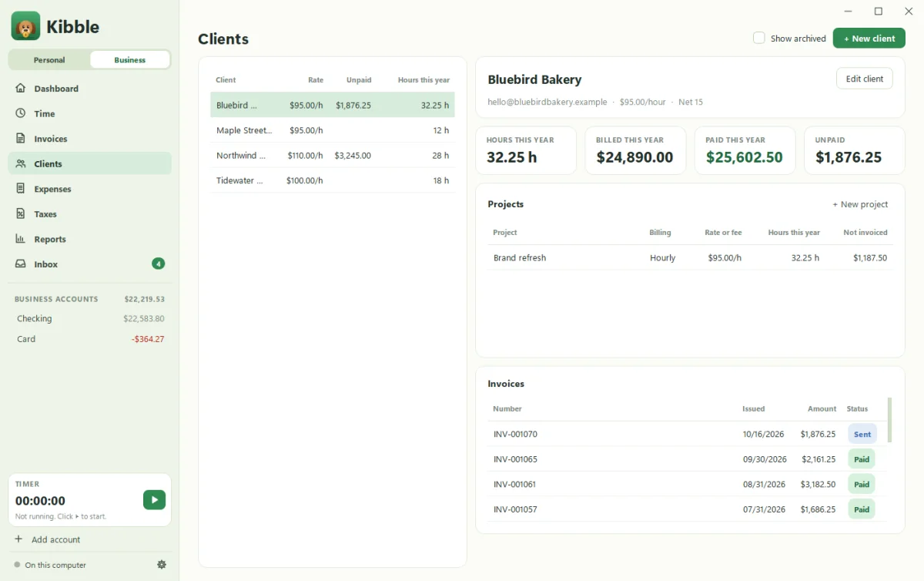Open the Time section
The image size is (924, 581).
click(89, 113)
